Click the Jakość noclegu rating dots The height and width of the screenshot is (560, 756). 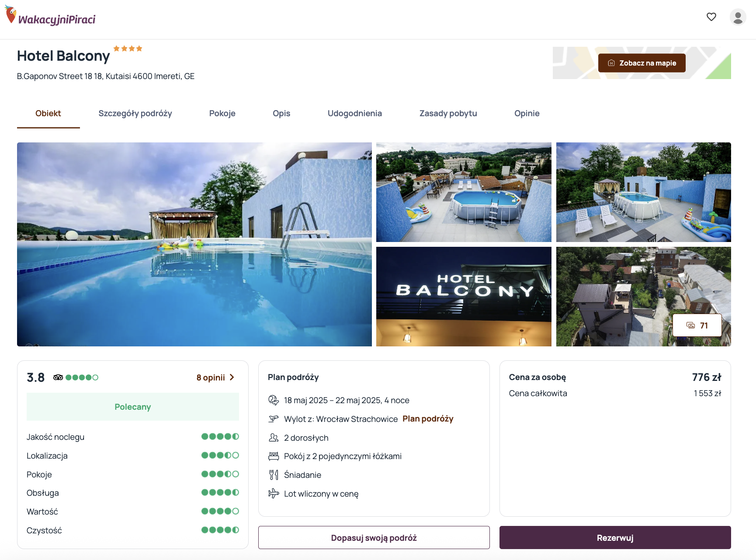220,436
